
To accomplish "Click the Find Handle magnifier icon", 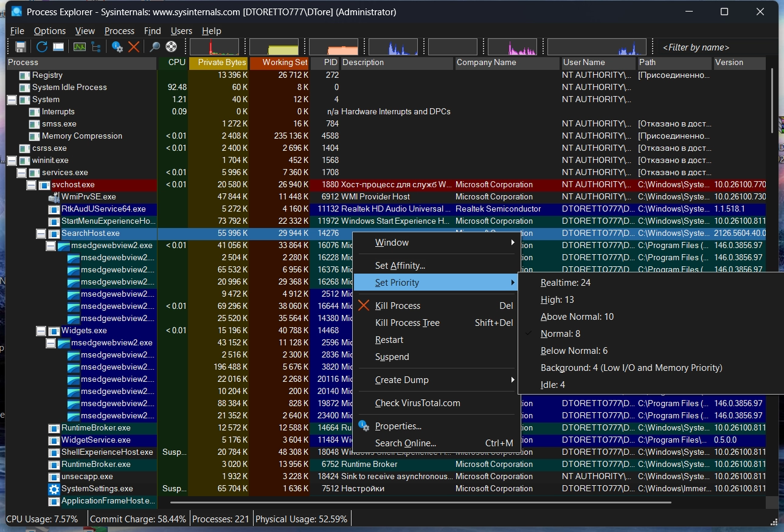I will coord(155,47).
